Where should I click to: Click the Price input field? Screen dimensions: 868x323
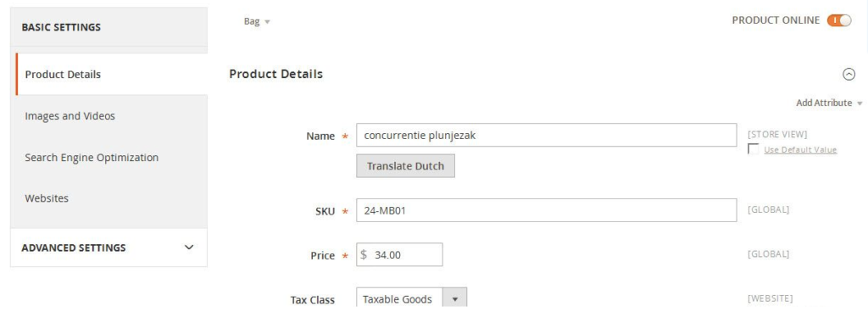[399, 255]
